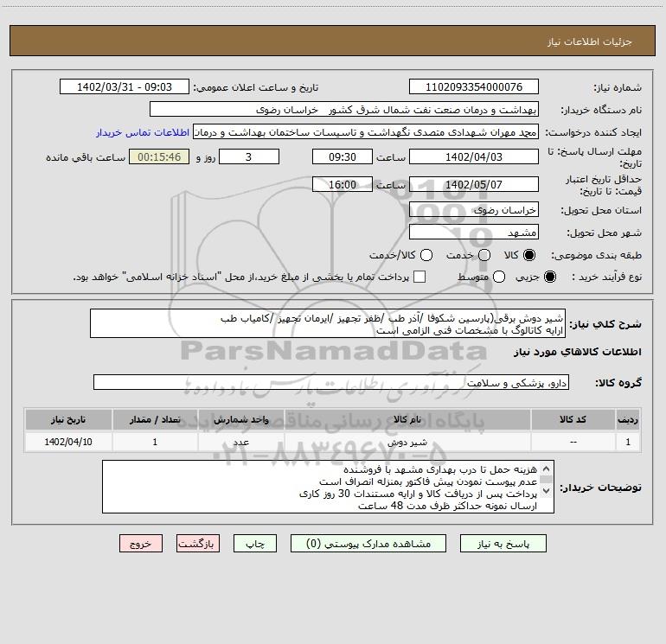This screenshot has height=644, width=666.
Task: Click the public announcement date field 1402/03/31
Action: [125, 87]
